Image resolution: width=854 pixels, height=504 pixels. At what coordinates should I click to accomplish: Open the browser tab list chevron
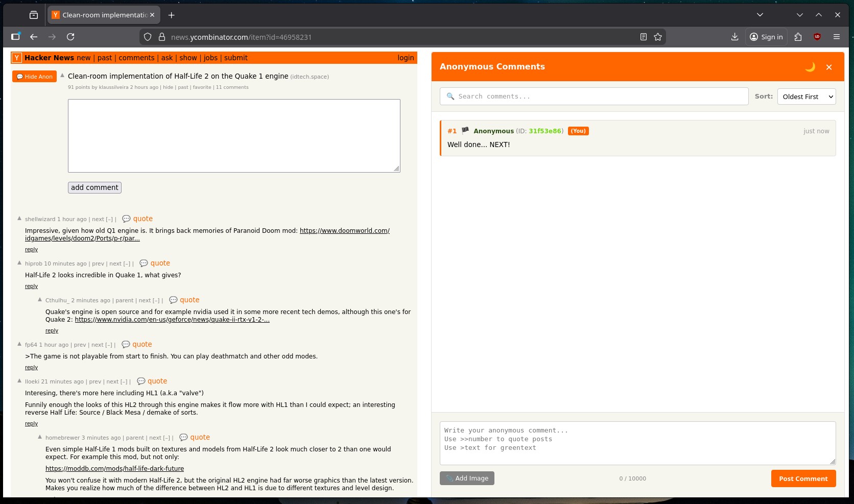click(760, 14)
